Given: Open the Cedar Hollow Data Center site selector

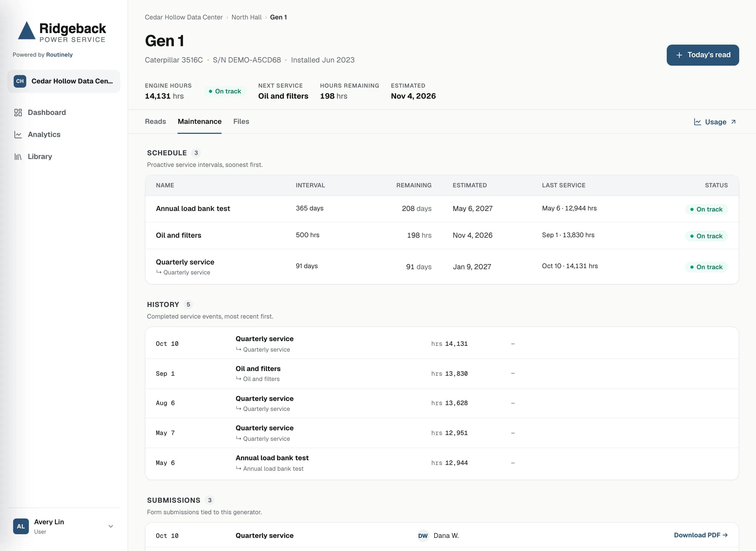Looking at the screenshot, I should pyautogui.click(x=64, y=81).
